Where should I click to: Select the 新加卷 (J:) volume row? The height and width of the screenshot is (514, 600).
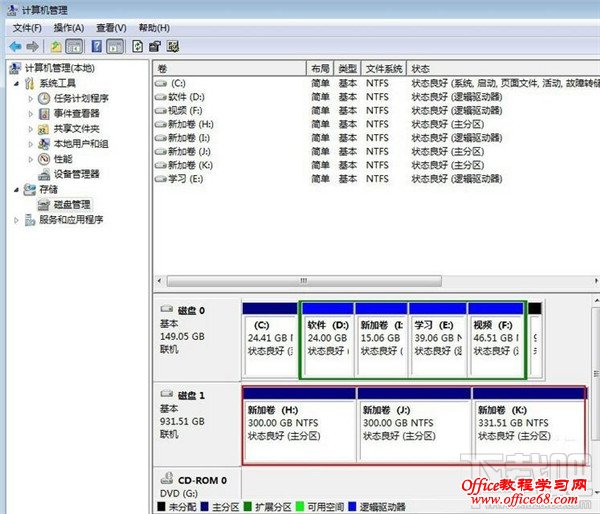coord(377,152)
